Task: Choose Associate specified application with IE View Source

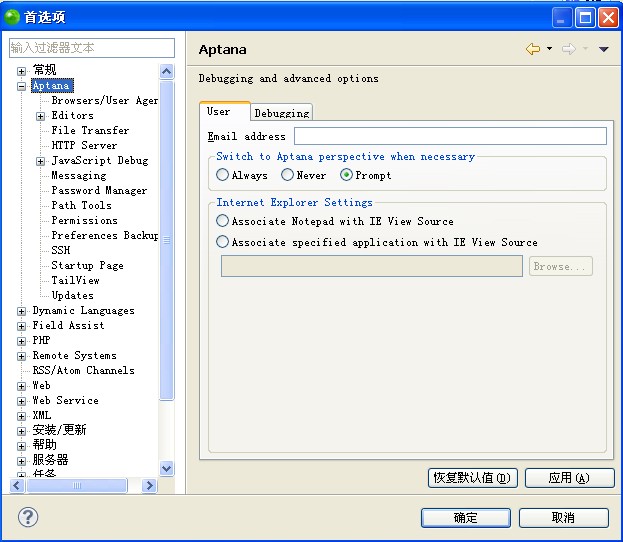Action: [x=222, y=242]
